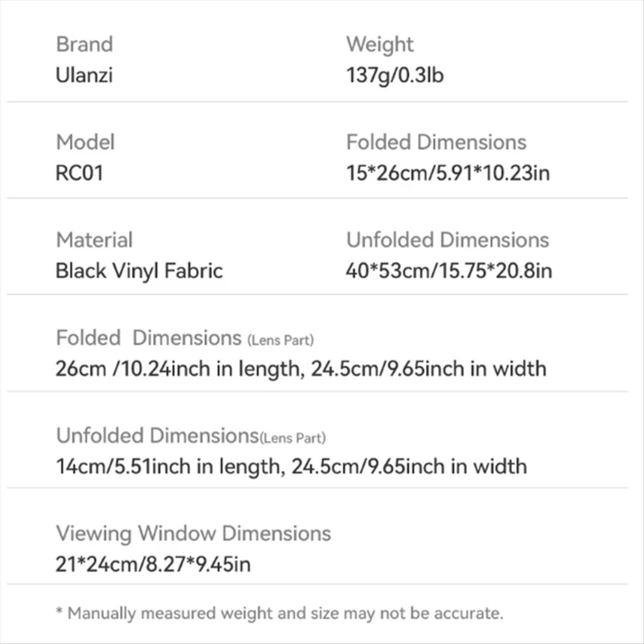This screenshot has width=644, height=644.
Task: Select the 40*53cm/15.75*20.8in value
Action: tap(449, 271)
